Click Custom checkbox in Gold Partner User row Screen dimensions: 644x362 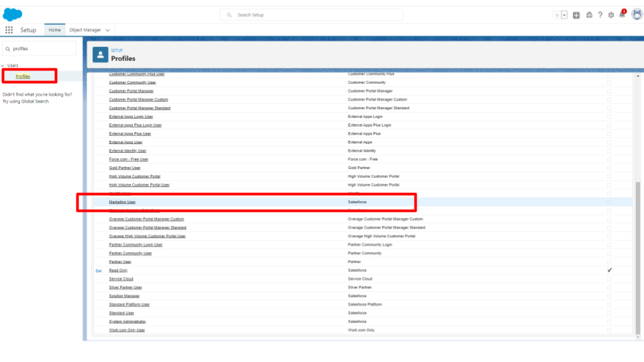point(609,168)
